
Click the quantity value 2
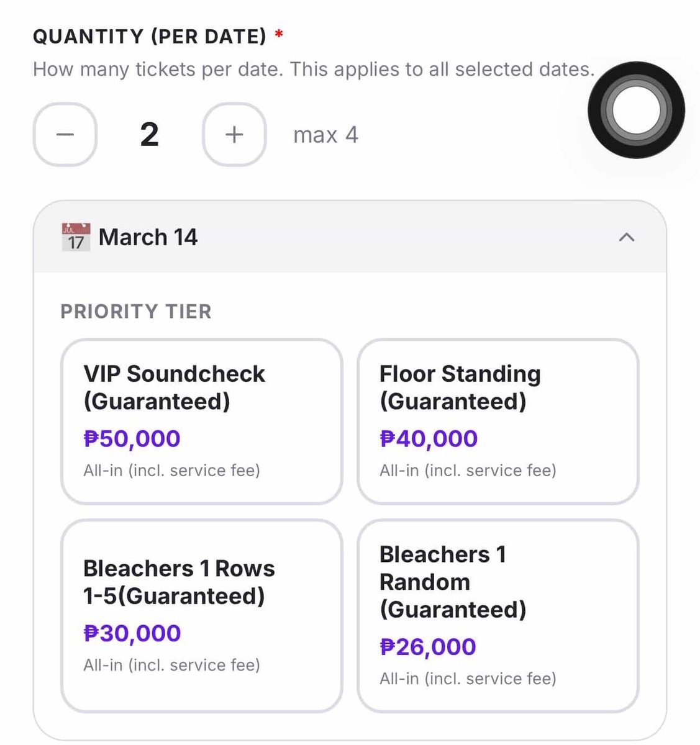click(149, 135)
